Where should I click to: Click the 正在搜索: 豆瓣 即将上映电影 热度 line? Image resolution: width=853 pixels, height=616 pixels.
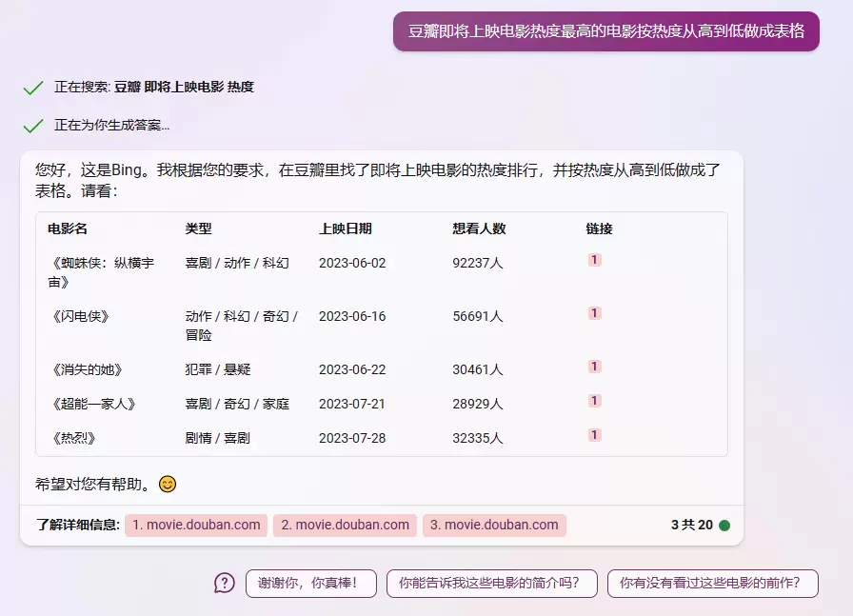point(154,87)
